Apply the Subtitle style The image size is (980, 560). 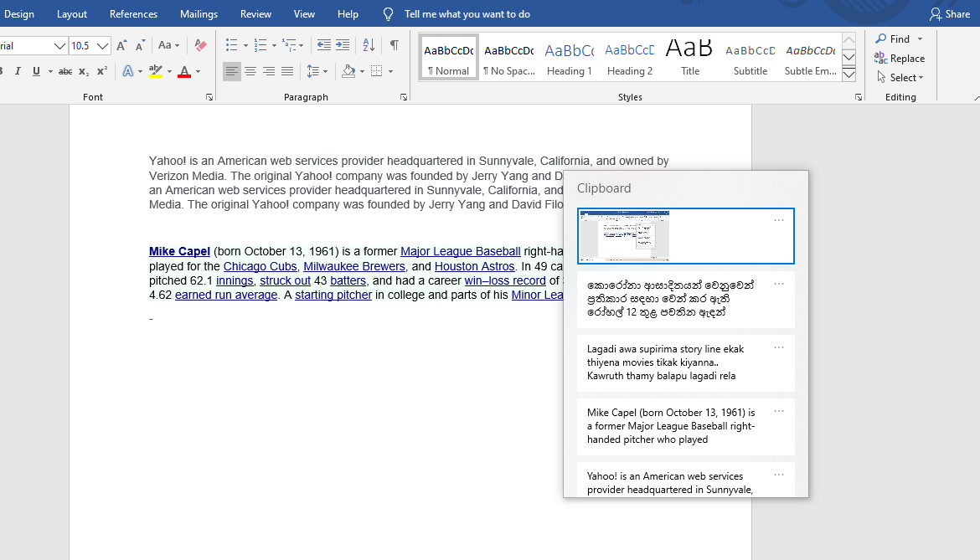[750, 58]
